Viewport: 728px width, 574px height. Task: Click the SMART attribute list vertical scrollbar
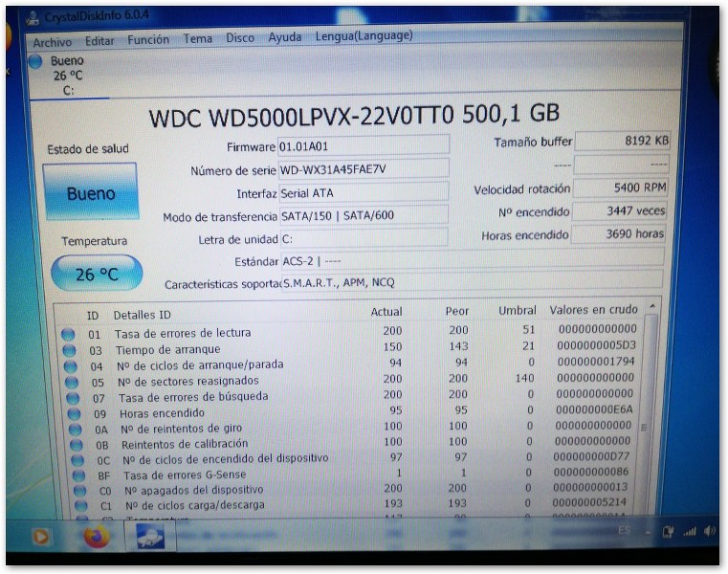tap(650, 411)
